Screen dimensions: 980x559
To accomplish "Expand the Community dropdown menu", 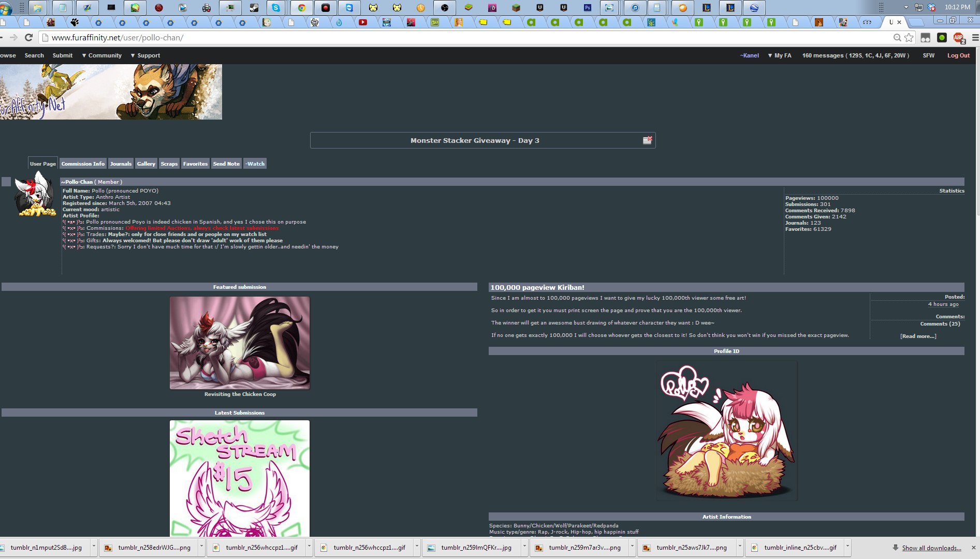I will pyautogui.click(x=102, y=55).
